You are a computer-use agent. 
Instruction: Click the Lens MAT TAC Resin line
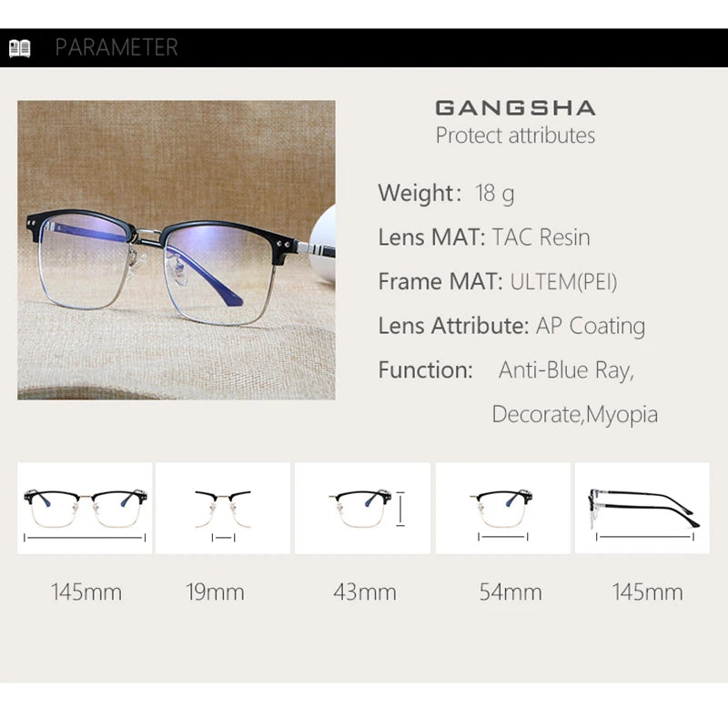pos(484,238)
